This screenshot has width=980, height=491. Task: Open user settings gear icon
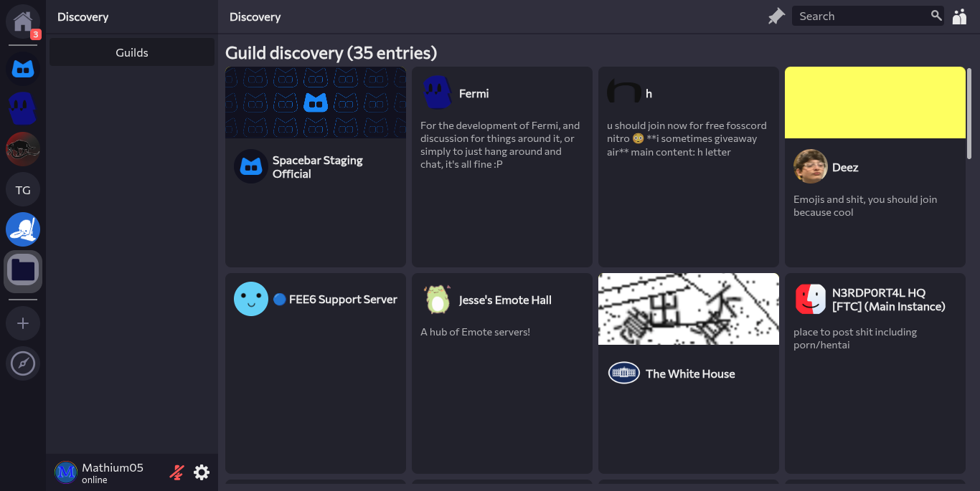(x=202, y=472)
